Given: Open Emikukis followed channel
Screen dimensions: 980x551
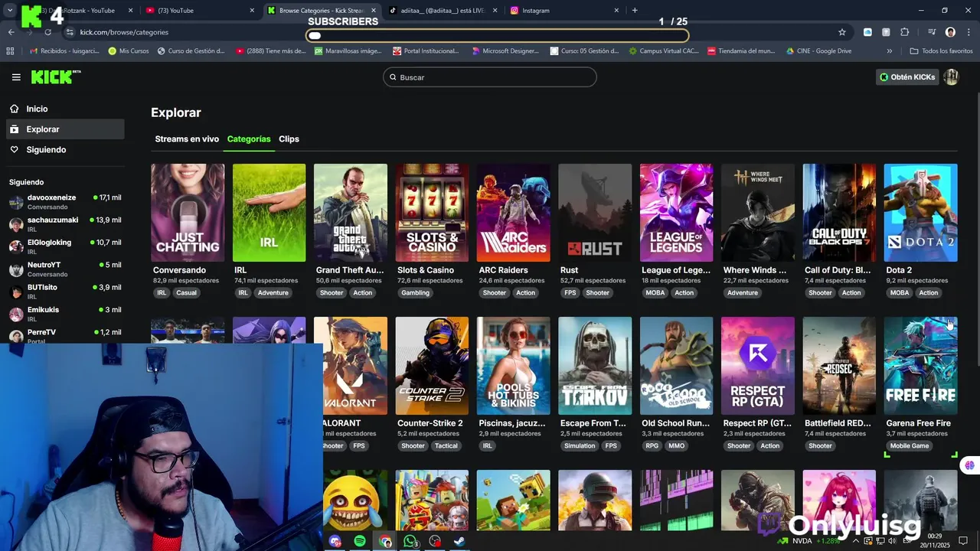Looking at the screenshot, I should (x=65, y=314).
